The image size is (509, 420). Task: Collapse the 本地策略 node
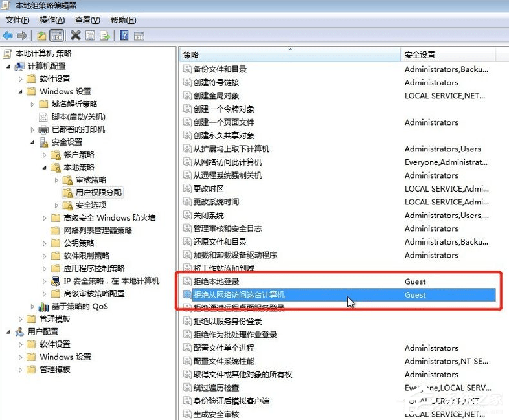[45, 168]
